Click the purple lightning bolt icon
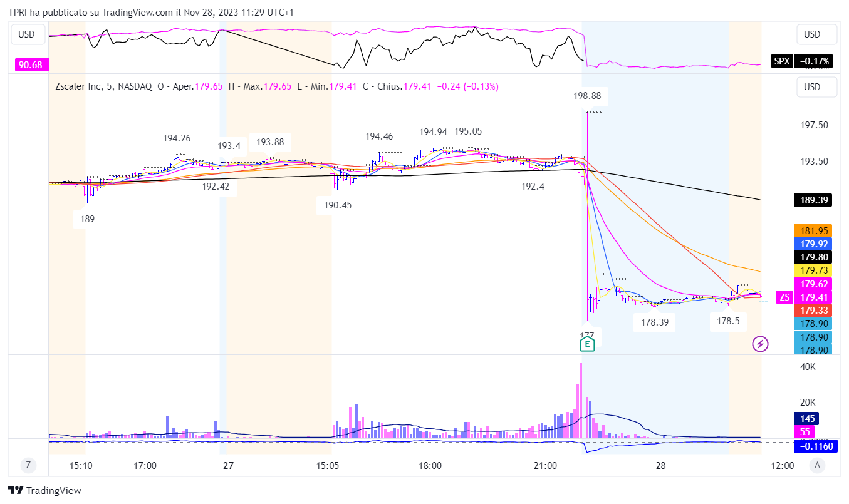849x504 pixels. tap(759, 344)
